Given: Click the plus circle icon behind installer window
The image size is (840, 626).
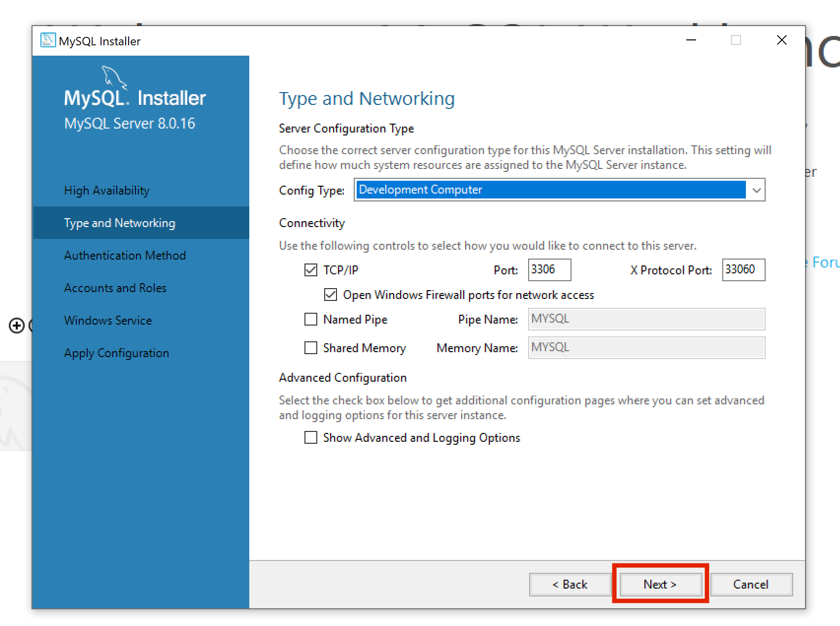Looking at the screenshot, I should coord(17,326).
